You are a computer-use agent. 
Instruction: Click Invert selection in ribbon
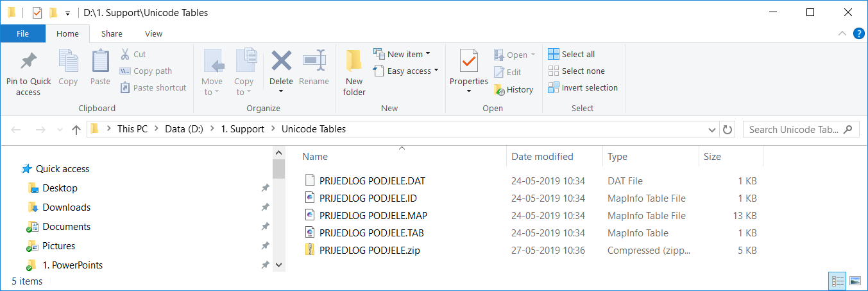583,87
